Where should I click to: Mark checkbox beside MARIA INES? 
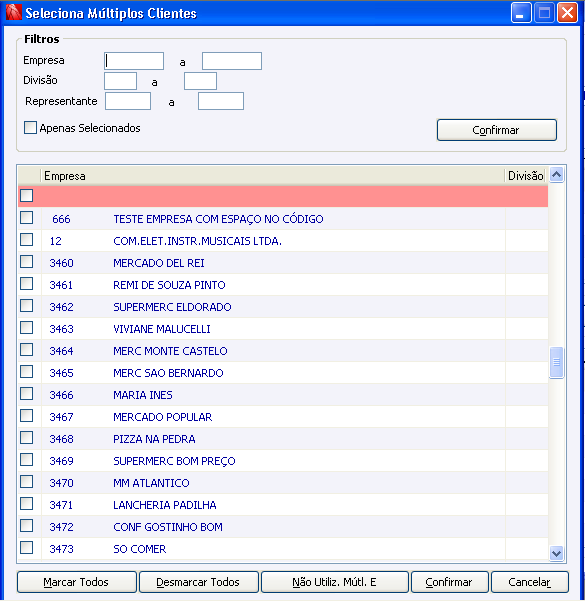[x=26, y=394]
